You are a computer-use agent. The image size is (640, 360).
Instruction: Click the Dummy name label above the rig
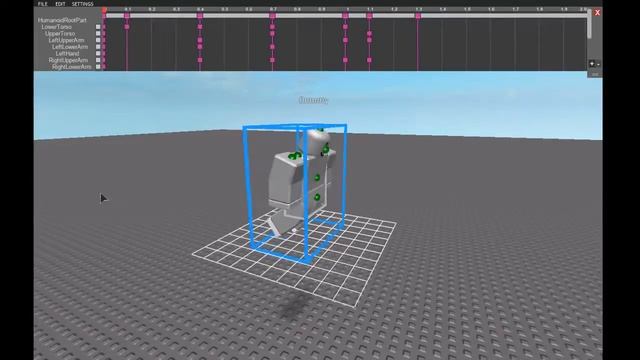tap(313, 100)
